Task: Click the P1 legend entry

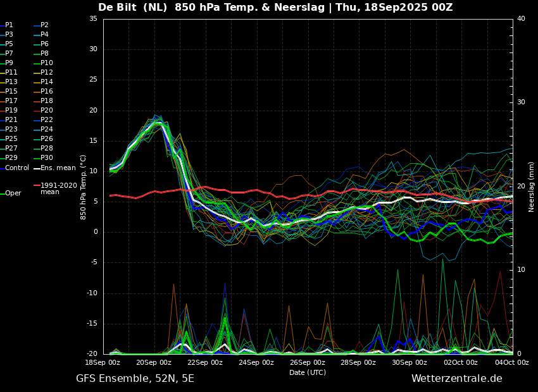Action: click(x=7, y=25)
